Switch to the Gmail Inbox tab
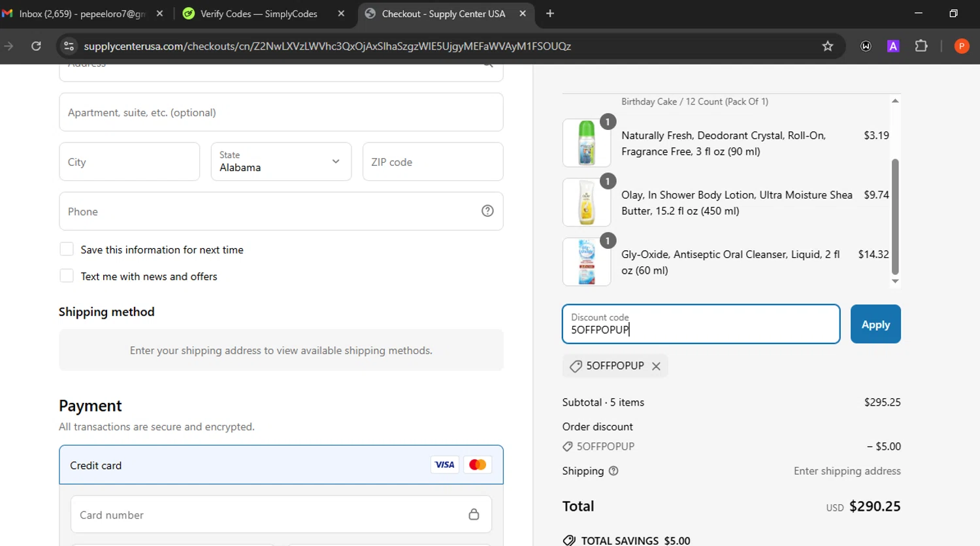Viewport: 980px width, 546px height. click(82, 13)
